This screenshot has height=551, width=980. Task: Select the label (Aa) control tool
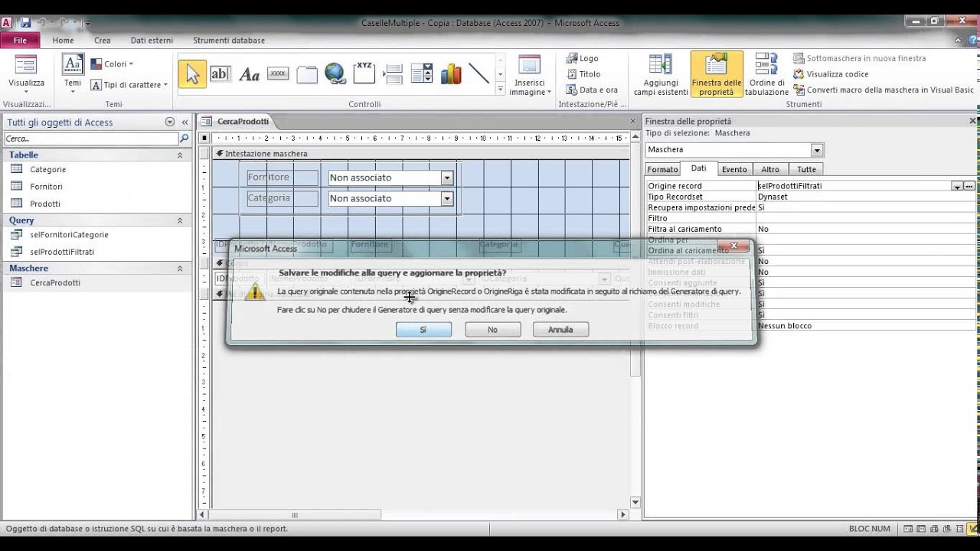pyautogui.click(x=249, y=73)
